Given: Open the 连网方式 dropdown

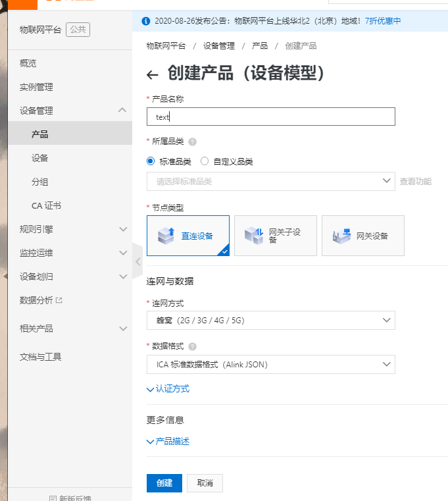Looking at the screenshot, I should point(271,320).
